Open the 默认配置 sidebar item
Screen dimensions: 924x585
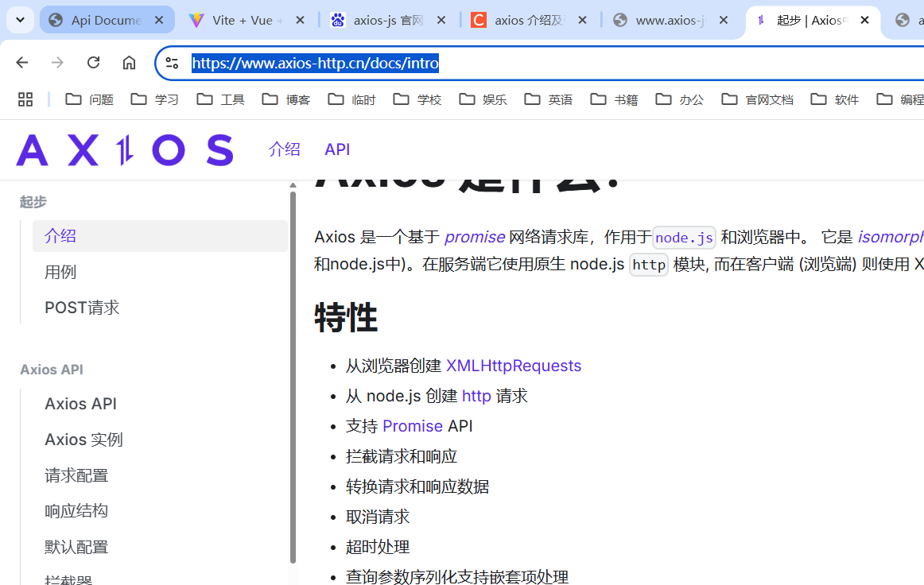pos(76,548)
